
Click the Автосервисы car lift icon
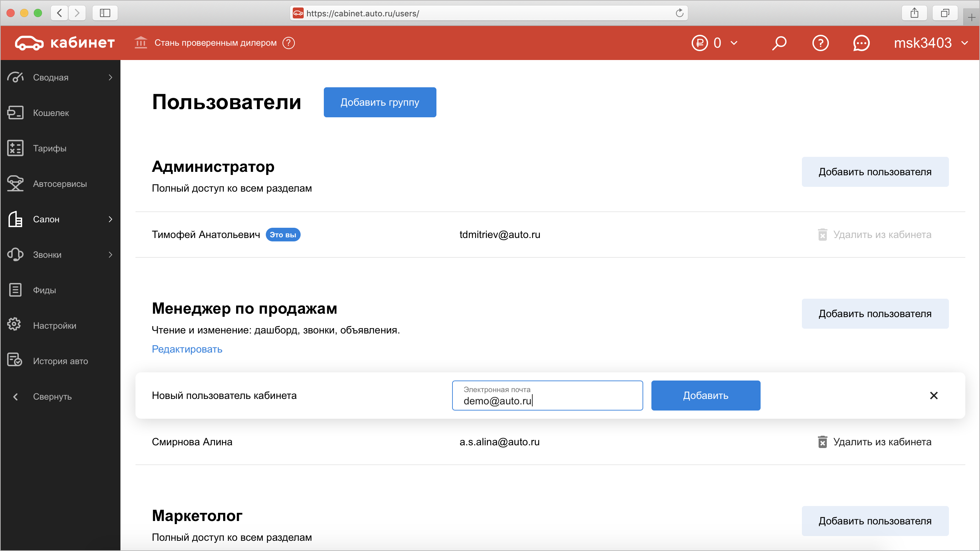pyautogui.click(x=15, y=184)
